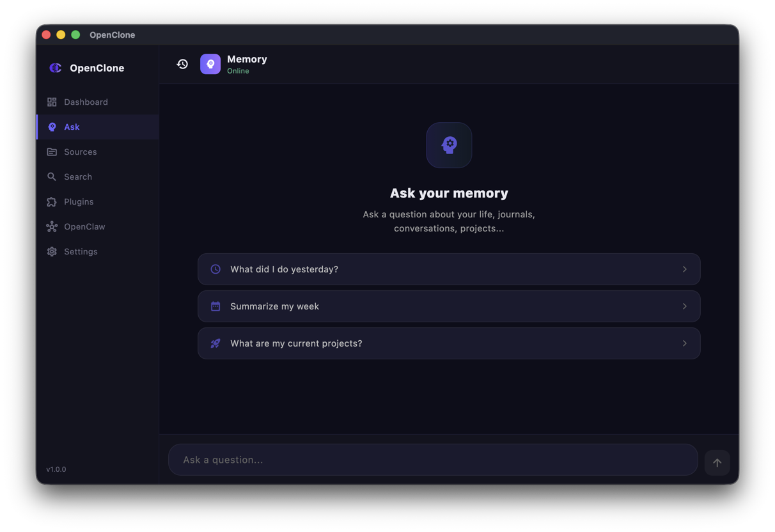Click the Memory brain avatar icon
The height and width of the screenshot is (532, 775).
210,64
